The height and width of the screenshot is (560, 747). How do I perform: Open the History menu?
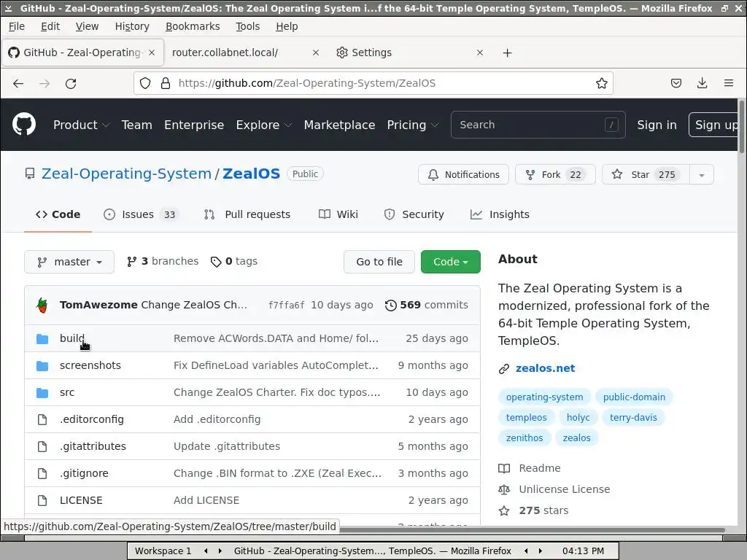132,27
